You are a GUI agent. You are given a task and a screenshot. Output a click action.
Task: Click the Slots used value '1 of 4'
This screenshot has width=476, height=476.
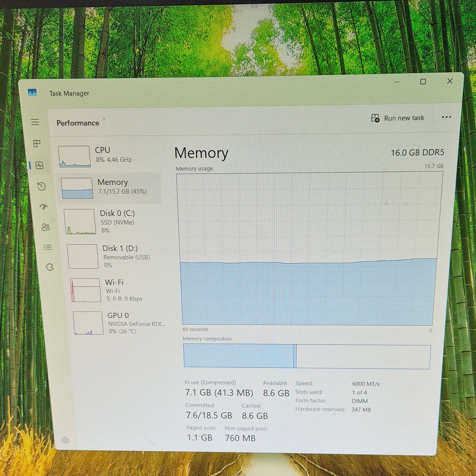(359, 392)
